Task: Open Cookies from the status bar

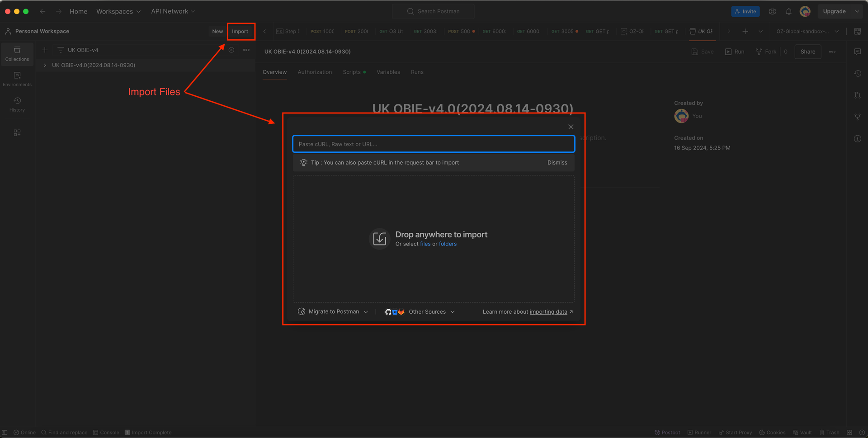Action: point(772,433)
